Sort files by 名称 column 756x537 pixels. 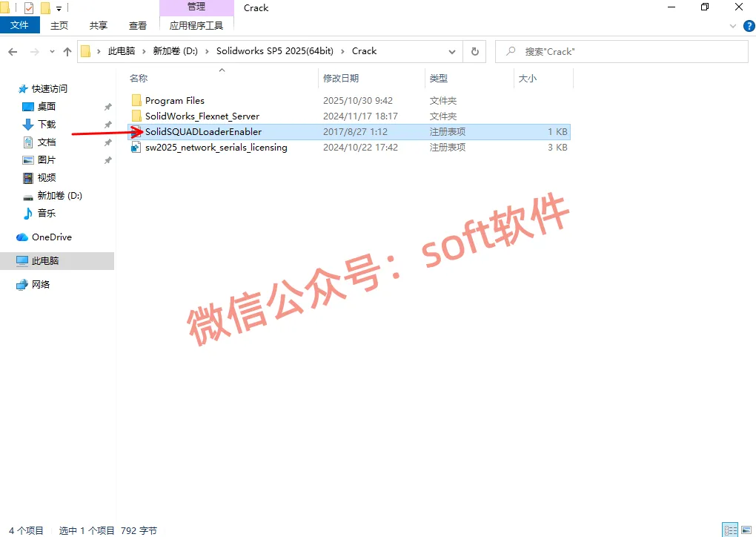(139, 78)
